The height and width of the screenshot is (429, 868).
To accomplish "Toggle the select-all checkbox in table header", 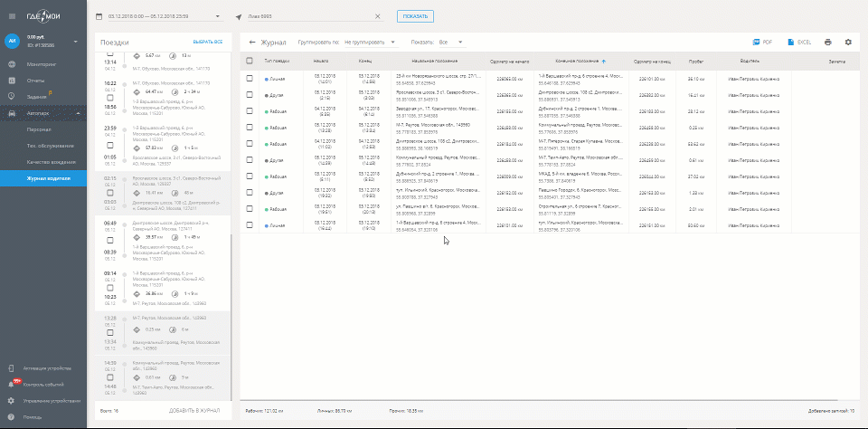I will (x=250, y=61).
